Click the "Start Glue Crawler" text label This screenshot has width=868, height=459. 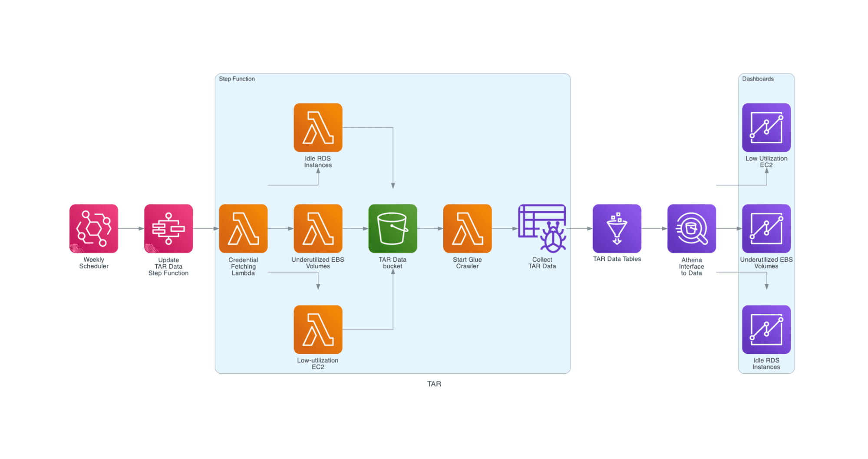point(467,263)
